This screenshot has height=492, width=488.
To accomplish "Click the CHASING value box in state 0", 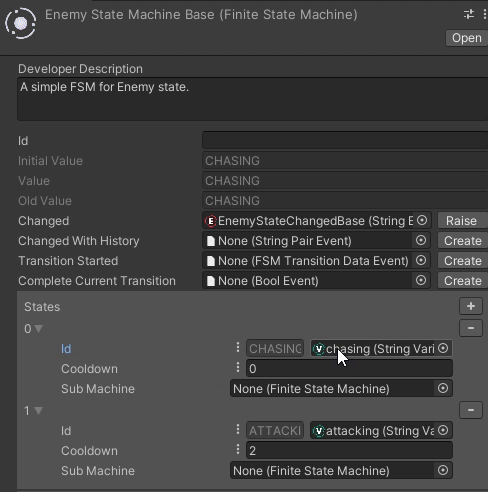I will [275, 349].
